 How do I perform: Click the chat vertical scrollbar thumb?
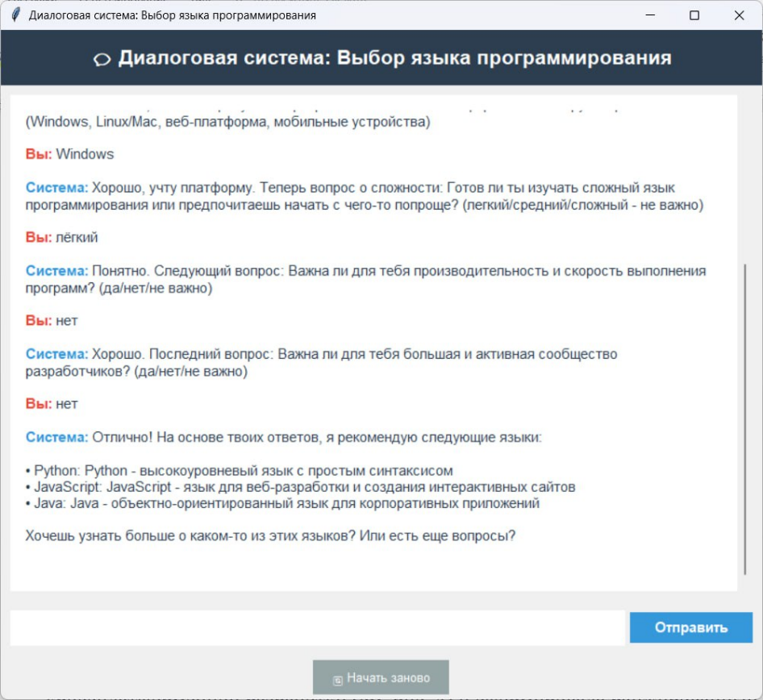pos(746,417)
